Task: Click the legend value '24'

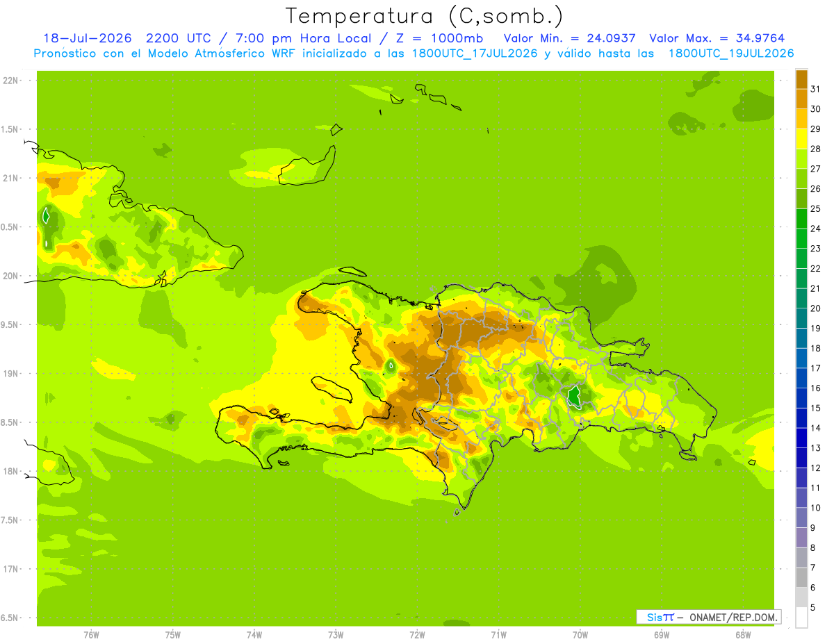Action: tap(815, 229)
